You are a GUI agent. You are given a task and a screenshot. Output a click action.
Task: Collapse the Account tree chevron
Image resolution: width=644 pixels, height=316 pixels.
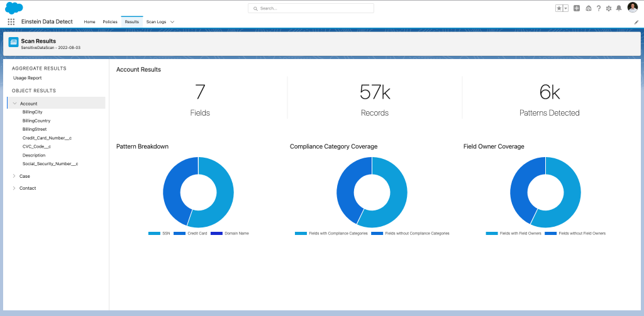(15, 104)
